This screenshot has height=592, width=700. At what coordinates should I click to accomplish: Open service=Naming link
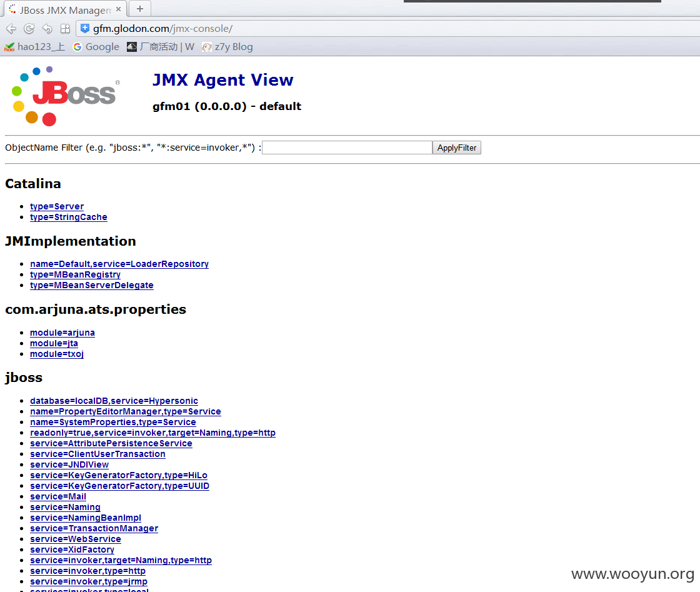tap(65, 508)
